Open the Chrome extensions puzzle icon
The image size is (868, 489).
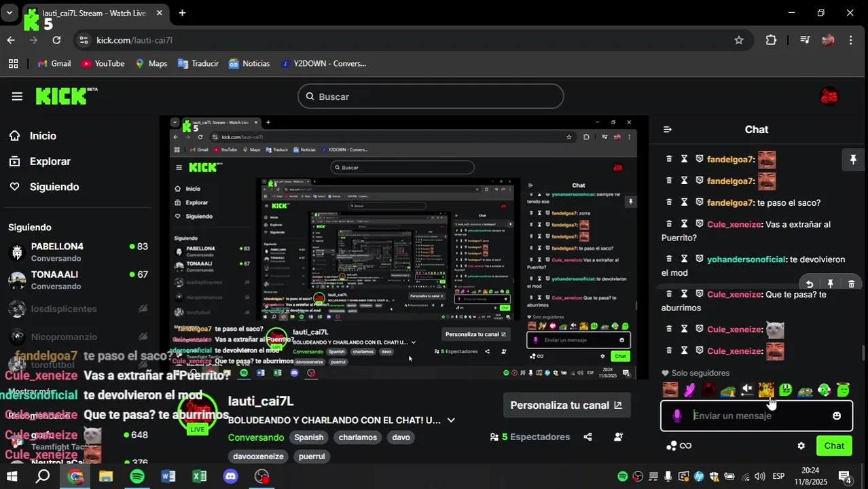click(771, 40)
